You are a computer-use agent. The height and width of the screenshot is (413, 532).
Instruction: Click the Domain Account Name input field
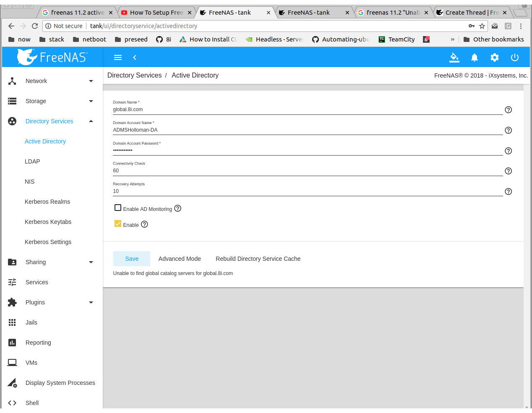click(x=308, y=130)
